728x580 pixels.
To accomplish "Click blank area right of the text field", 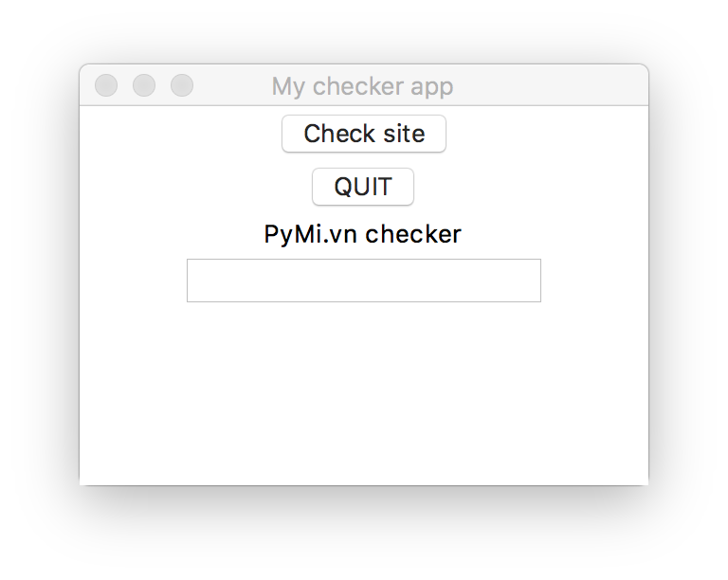I will [x=594, y=281].
